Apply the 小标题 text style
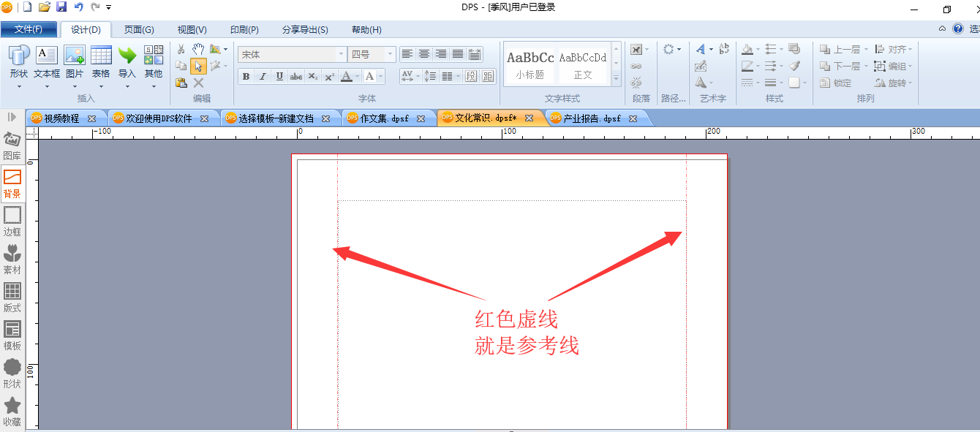The image size is (980, 432). pyautogui.click(x=530, y=64)
